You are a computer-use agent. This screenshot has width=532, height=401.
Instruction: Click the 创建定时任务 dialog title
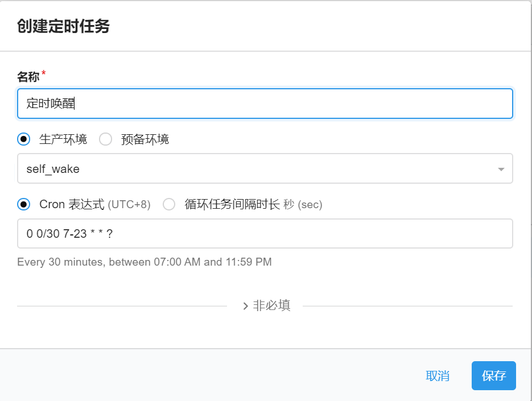[63, 26]
